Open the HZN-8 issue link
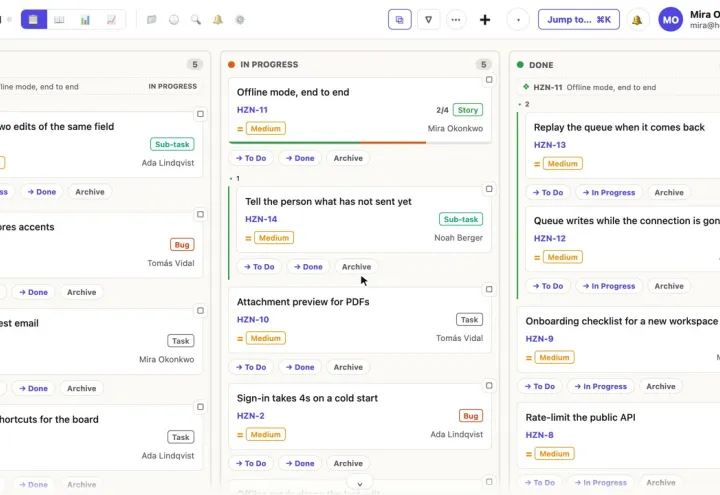 (540, 435)
